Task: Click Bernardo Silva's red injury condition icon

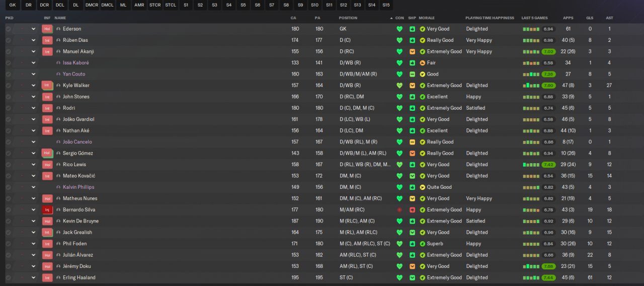Action: [399, 209]
